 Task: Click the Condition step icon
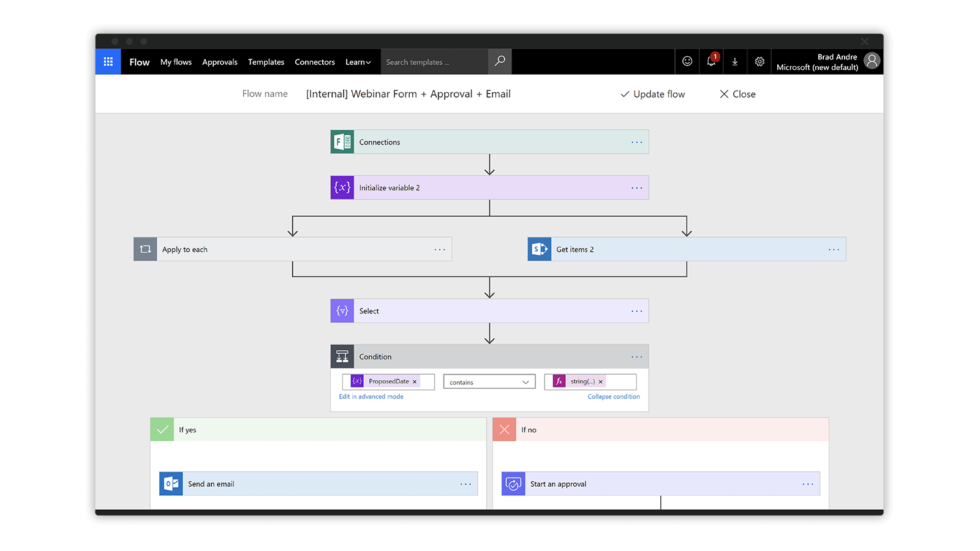click(x=342, y=356)
